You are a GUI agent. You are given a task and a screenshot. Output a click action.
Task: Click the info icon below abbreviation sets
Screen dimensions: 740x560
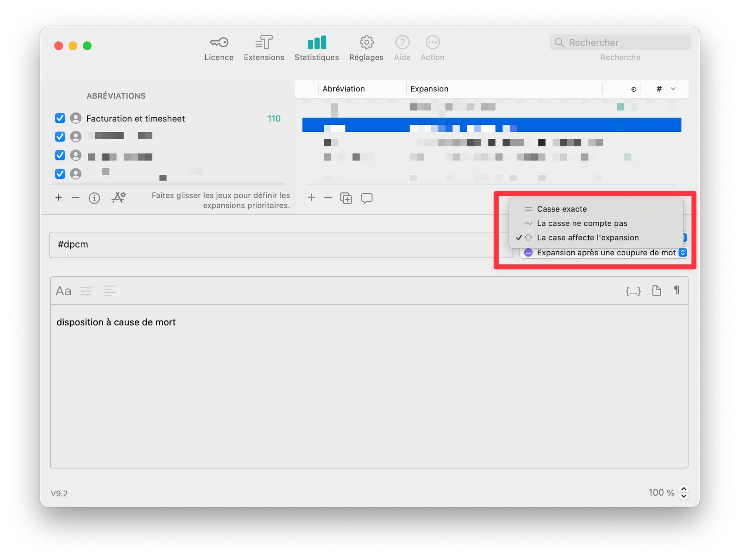coord(94,198)
